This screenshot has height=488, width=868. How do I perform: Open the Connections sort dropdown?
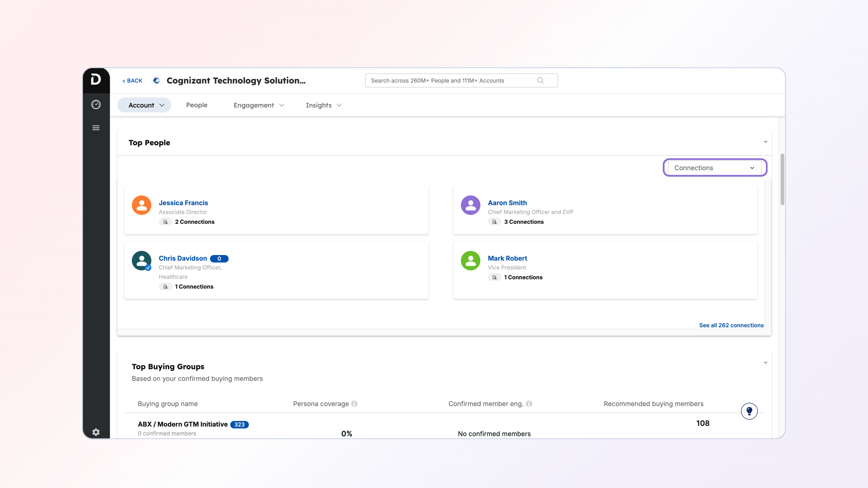tap(714, 168)
